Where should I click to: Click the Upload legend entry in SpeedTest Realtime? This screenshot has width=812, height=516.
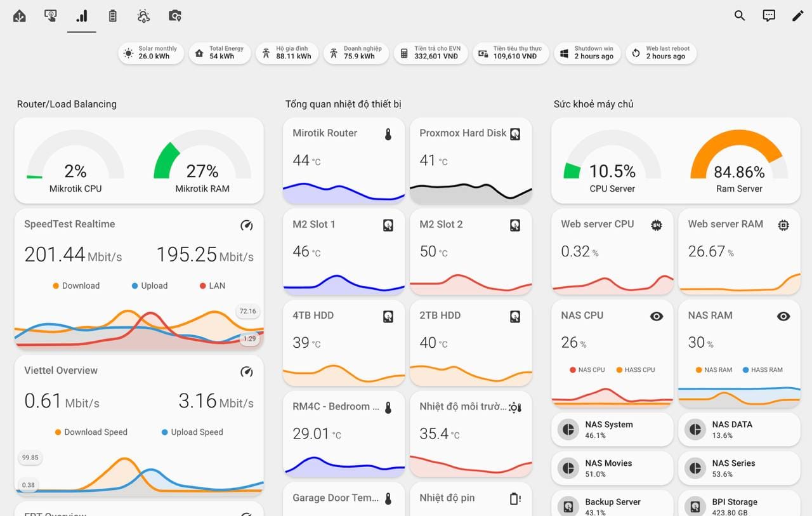click(150, 286)
